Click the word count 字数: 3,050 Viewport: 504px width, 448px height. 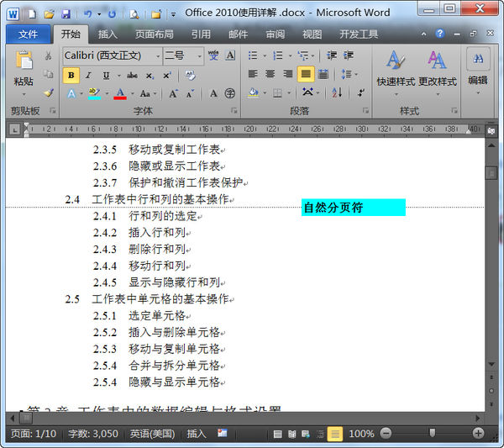(x=93, y=434)
